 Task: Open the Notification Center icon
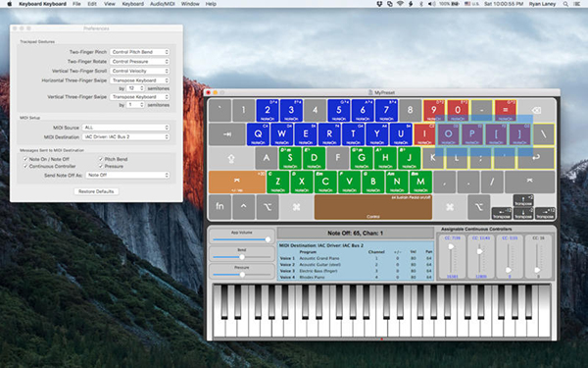click(577, 4)
